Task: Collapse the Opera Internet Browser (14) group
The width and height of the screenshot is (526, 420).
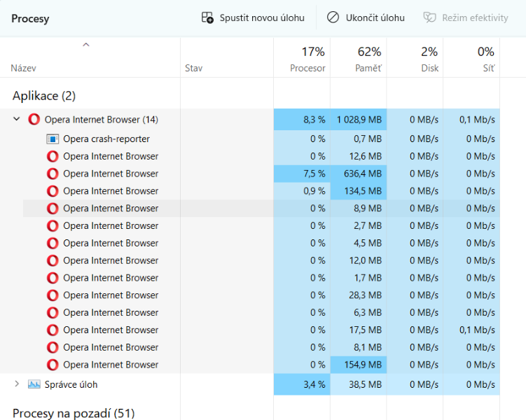Action: pyautogui.click(x=16, y=119)
